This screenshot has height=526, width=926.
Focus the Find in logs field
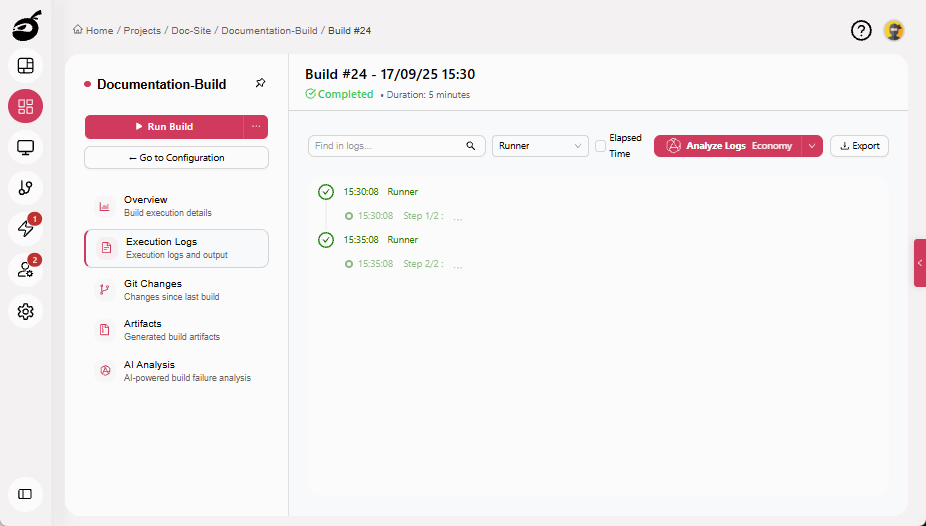397,146
